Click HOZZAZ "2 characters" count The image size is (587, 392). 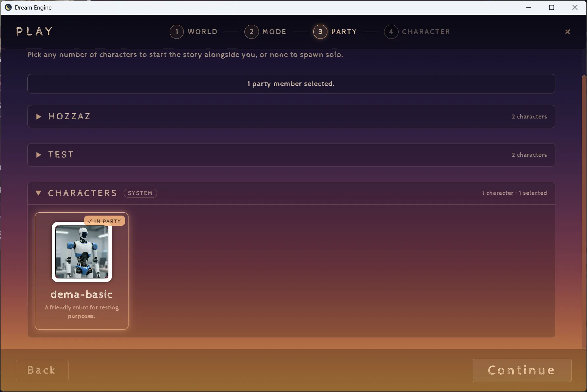pyautogui.click(x=529, y=117)
